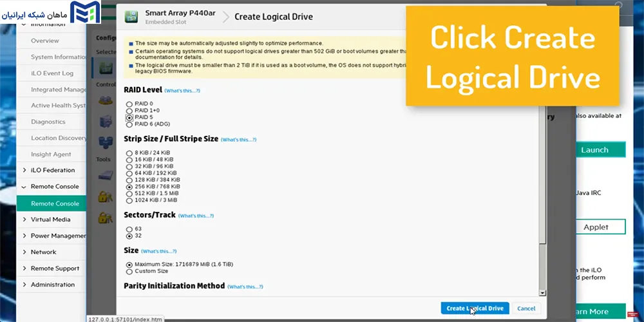Select RAID 1+0 radio button
The width and height of the screenshot is (644, 322).
click(129, 111)
